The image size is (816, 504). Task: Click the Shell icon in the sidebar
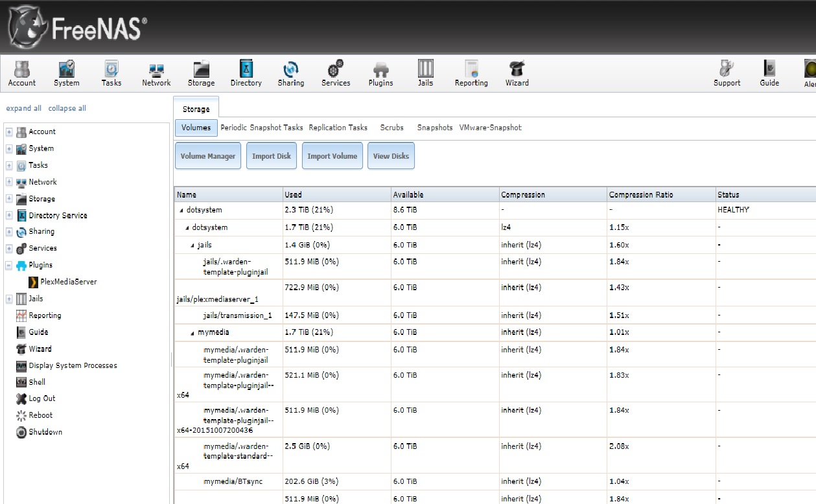click(21, 382)
